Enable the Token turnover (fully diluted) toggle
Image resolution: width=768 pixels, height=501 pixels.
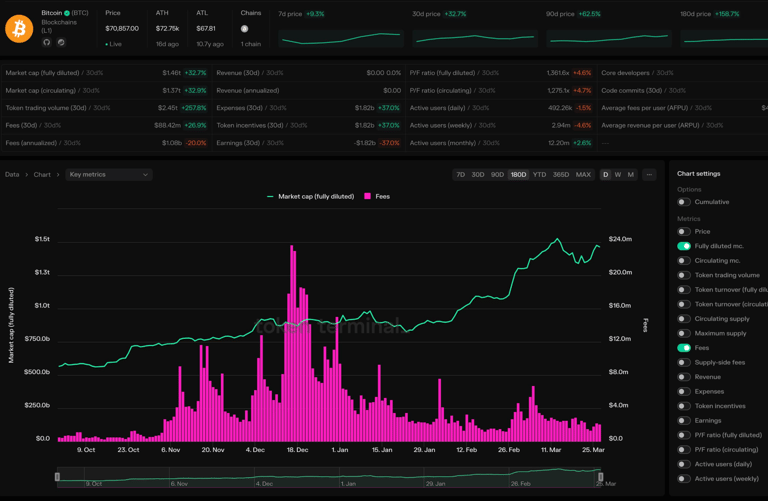684,290
